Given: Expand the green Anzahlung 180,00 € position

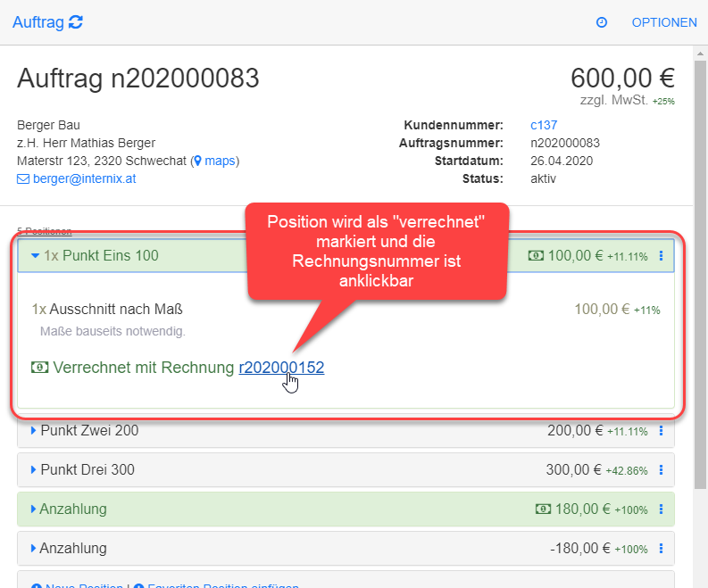Looking at the screenshot, I should [x=33, y=509].
